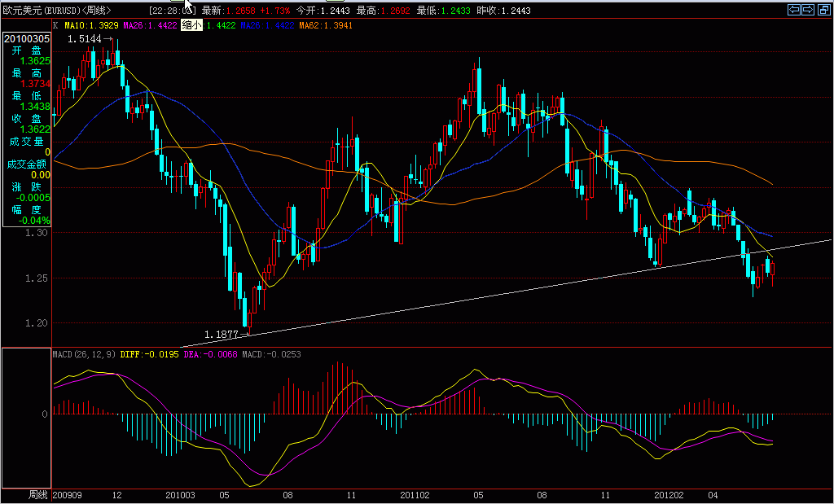
Task: Click the 201202 date on time axis
Action: click(669, 496)
